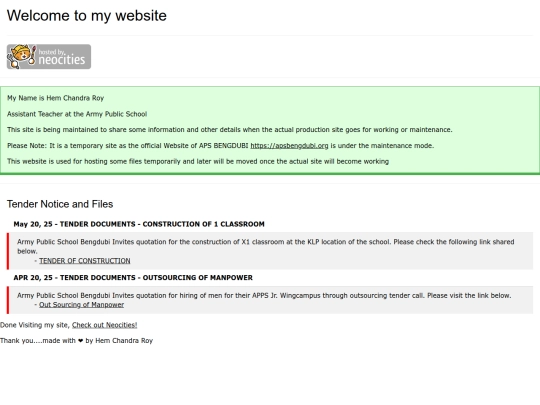This screenshot has height=405, width=540.
Task: Open the TENDER OF CONSTRUCTION link
Action: point(85,261)
